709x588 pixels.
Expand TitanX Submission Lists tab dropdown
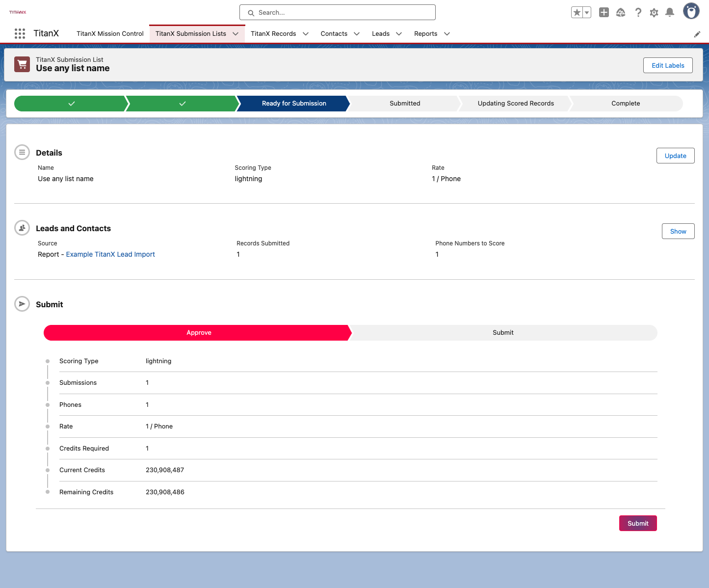click(x=236, y=34)
